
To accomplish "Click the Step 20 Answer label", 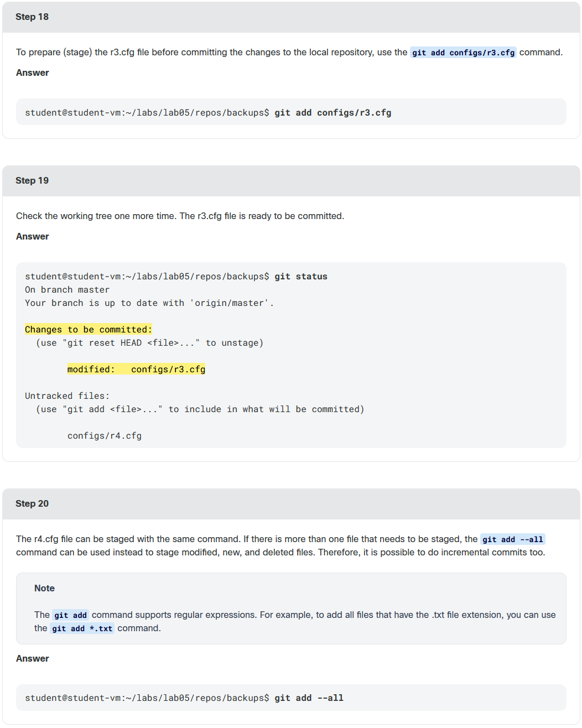I will coord(32,658).
